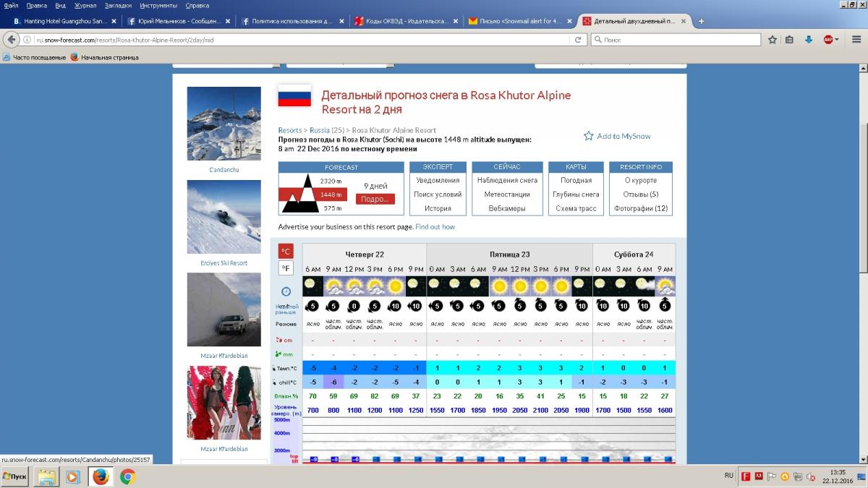Switch to Коды ОКВЭД tab
The height and width of the screenshot is (488, 868).
click(407, 21)
